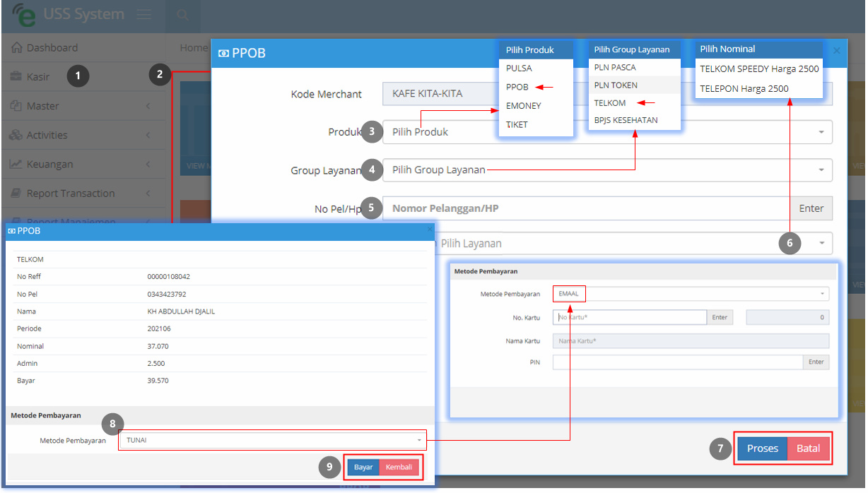Screen dimensions: 868x493
Task: Click Bayar amount 39.570
Action: pyautogui.click(x=158, y=381)
